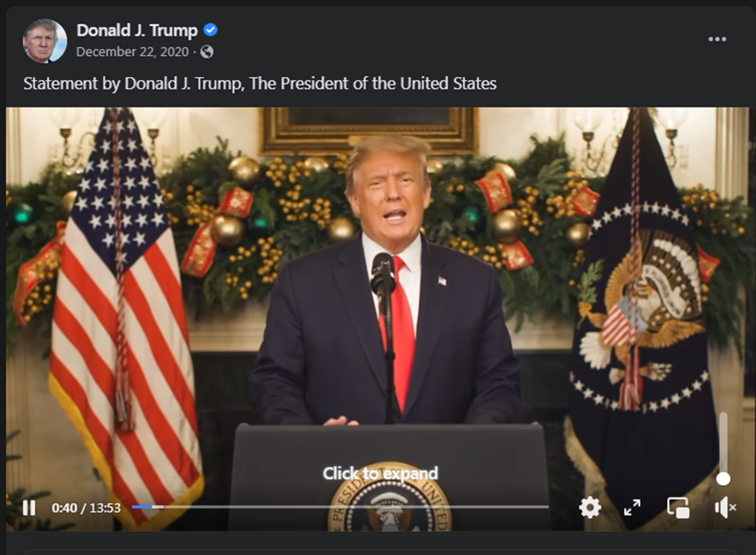Screen dimensions: 756x555
Task: Unmute the video via the speaker icon
Action: (725, 508)
